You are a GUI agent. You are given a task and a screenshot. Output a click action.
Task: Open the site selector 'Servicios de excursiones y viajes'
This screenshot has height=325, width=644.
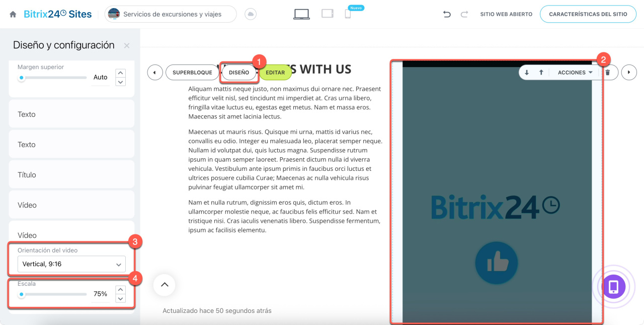[x=171, y=14]
